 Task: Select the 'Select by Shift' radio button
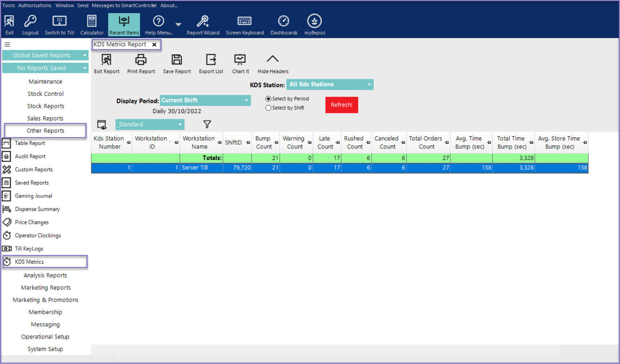[x=268, y=108]
